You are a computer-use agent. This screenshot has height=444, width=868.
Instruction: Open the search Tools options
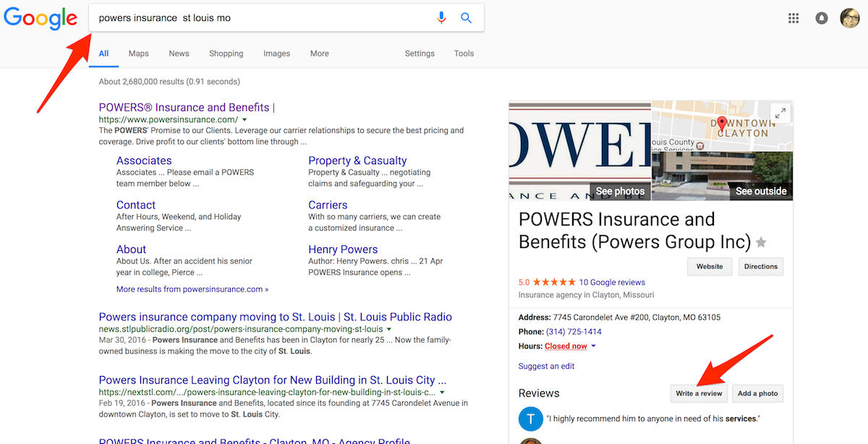point(464,54)
